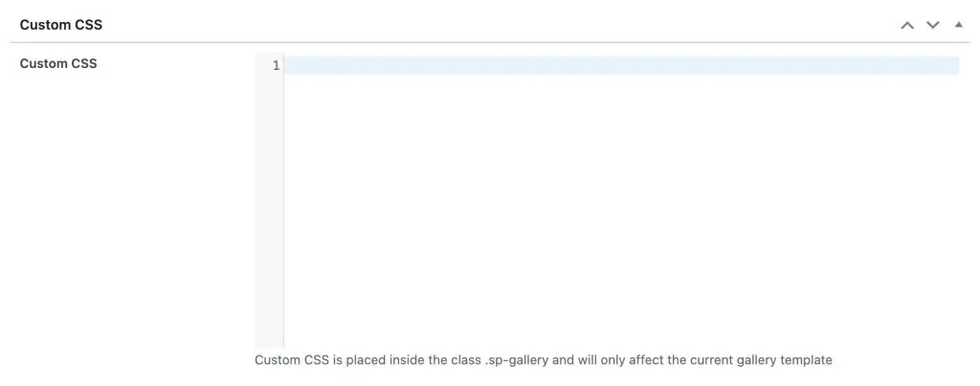Screen dimensions: 980x386
Task: Move the Custom CSS panel up
Action: (907, 25)
